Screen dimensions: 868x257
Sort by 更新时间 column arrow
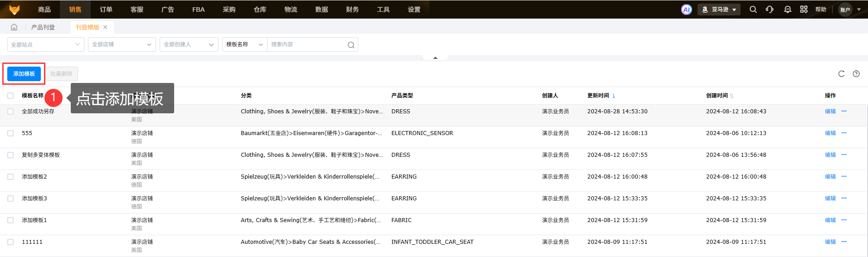pyautogui.click(x=614, y=96)
